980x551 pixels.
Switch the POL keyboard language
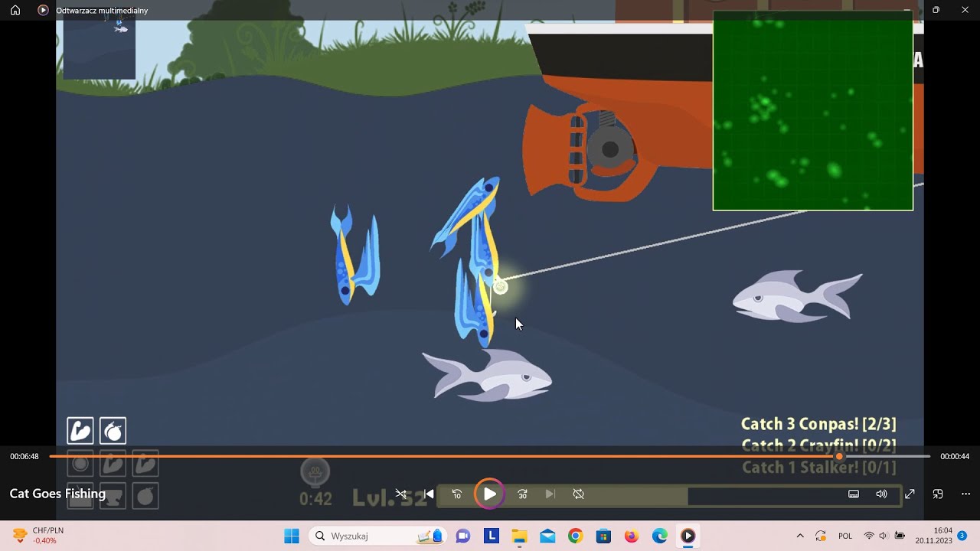click(845, 536)
